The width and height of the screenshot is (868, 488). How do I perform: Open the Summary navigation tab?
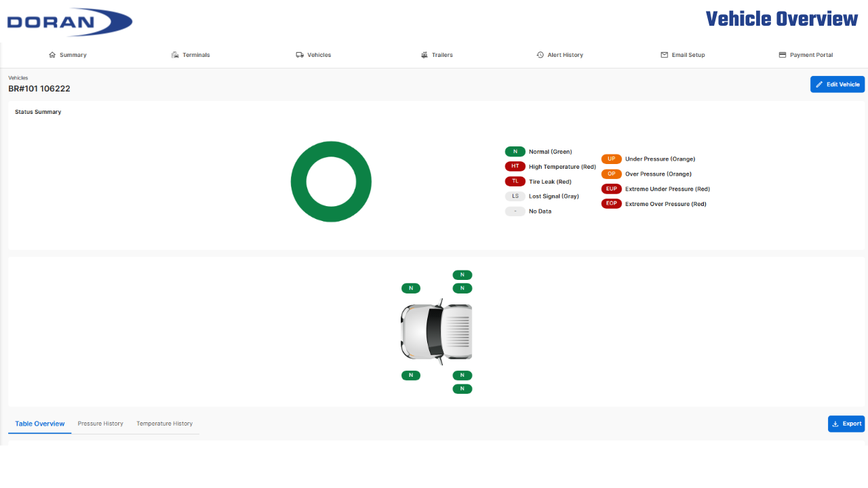[68, 55]
